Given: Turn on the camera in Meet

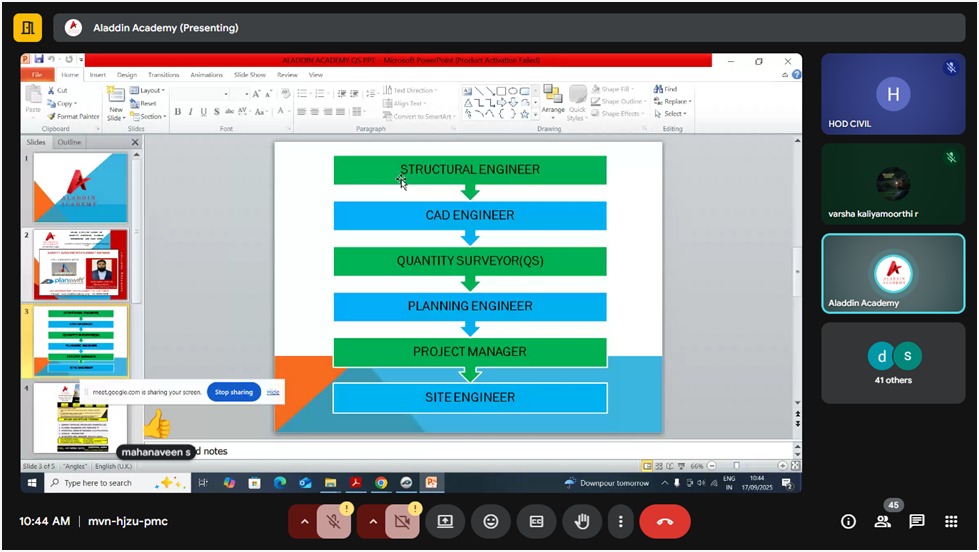Looking at the screenshot, I should coord(403,521).
